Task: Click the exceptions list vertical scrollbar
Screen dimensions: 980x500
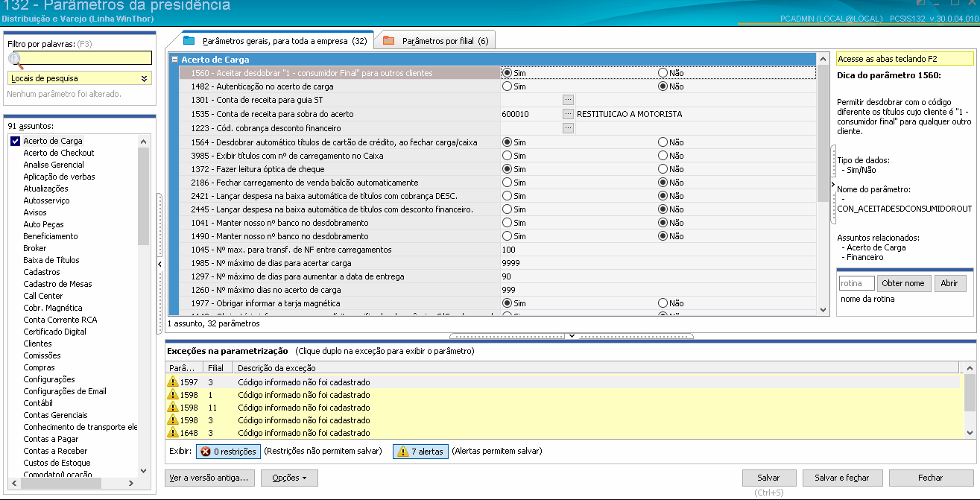Action: coord(970,400)
